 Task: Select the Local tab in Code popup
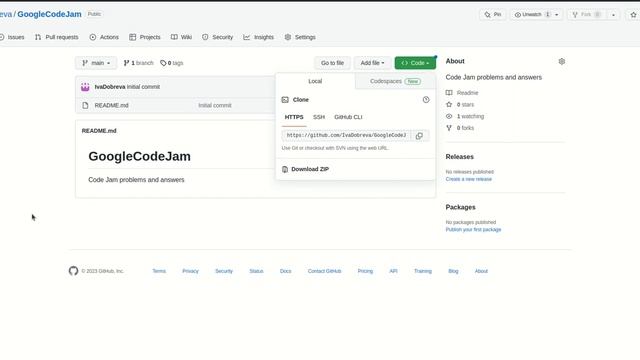point(315,81)
